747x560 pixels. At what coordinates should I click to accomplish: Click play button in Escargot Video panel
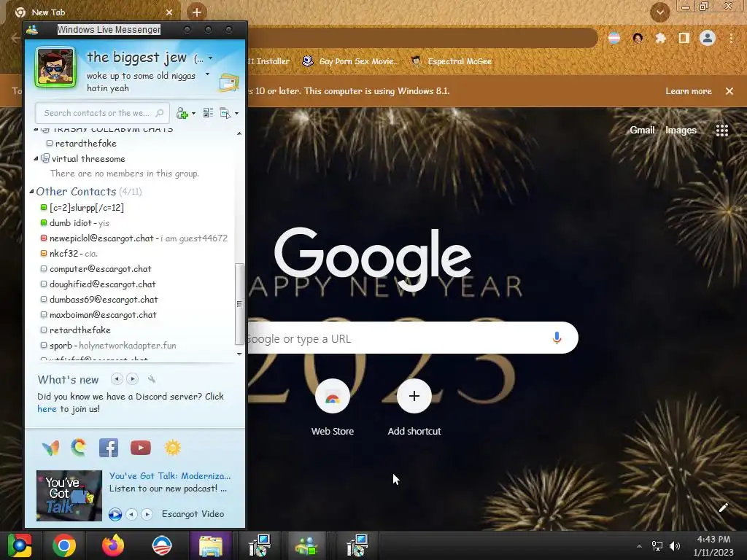[115, 514]
